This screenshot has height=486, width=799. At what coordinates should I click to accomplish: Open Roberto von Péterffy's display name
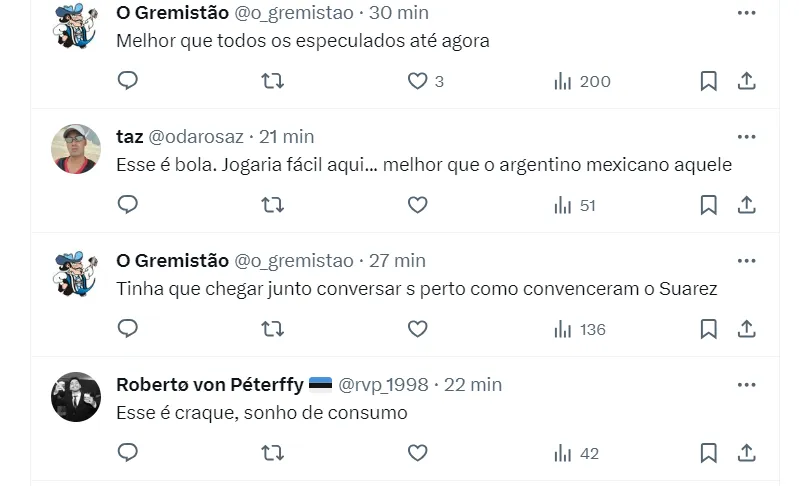(x=210, y=385)
